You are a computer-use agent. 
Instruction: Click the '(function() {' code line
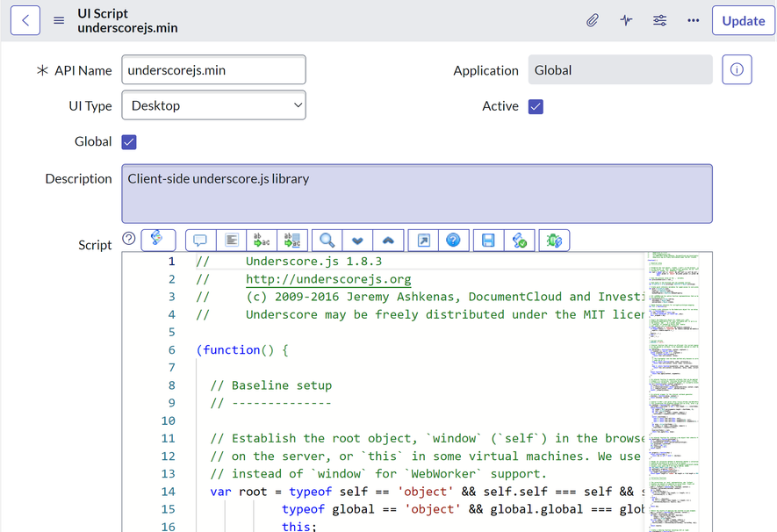(x=242, y=349)
